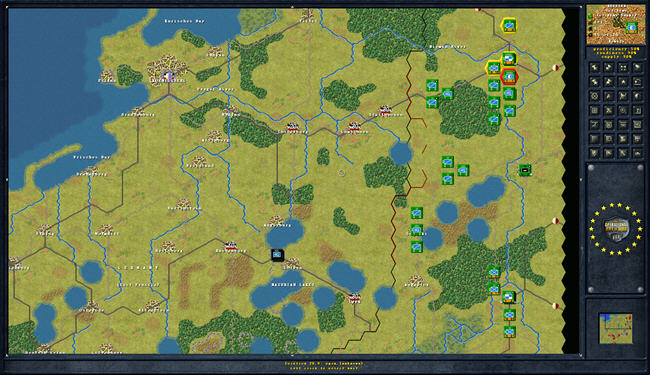
Task: Click the red-white circle marker at bottom-right map edge
Action: pos(555,306)
